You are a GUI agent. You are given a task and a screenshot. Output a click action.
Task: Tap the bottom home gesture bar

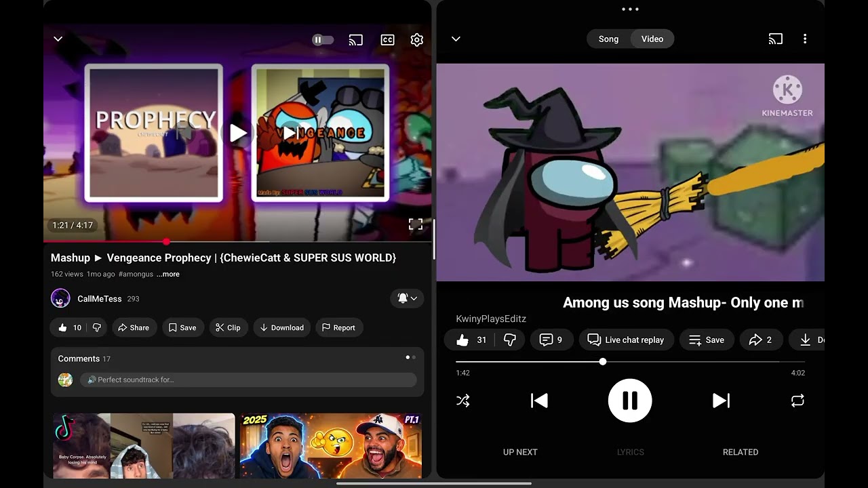coord(434,483)
